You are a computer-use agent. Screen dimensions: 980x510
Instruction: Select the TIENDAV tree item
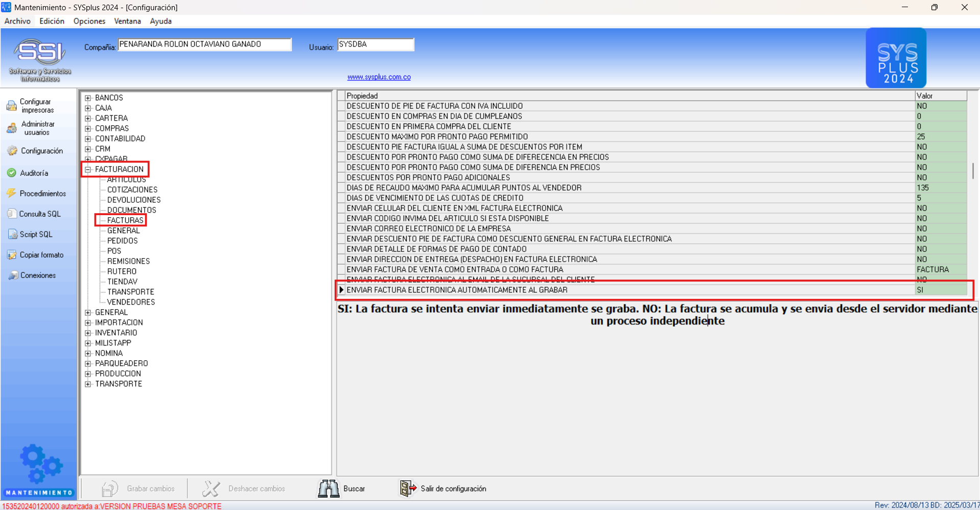122,282
